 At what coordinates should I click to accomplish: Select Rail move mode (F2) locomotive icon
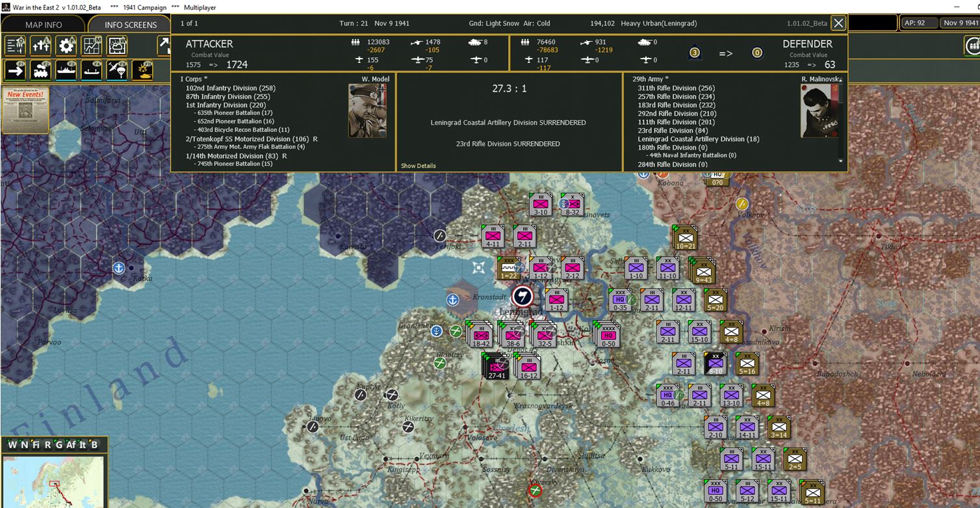[x=40, y=70]
